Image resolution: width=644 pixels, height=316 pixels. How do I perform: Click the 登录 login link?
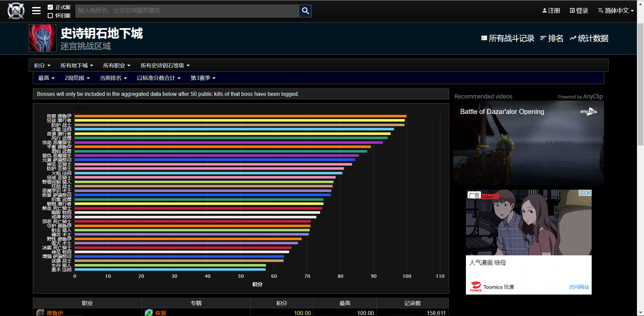[579, 11]
